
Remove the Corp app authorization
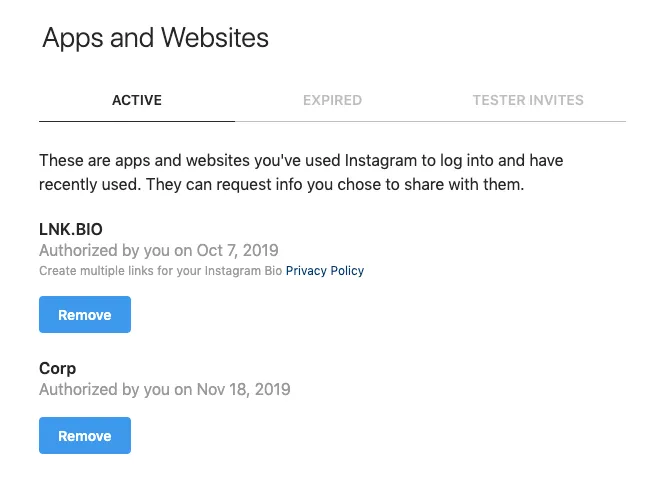pos(85,436)
